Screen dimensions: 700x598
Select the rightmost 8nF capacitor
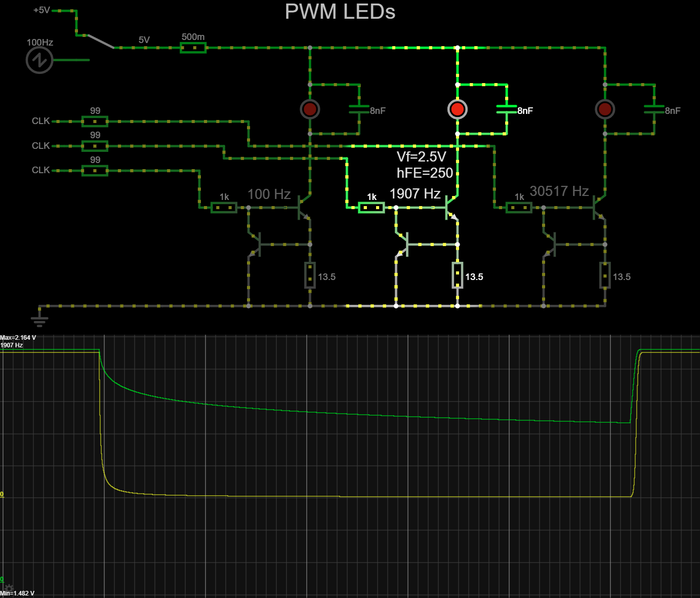coord(653,109)
